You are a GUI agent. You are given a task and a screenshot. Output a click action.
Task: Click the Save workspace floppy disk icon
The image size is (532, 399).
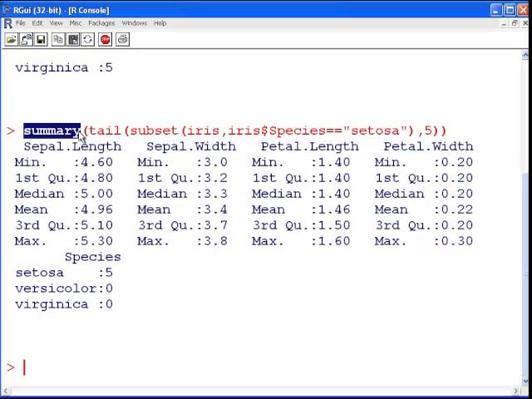(x=41, y=40)
